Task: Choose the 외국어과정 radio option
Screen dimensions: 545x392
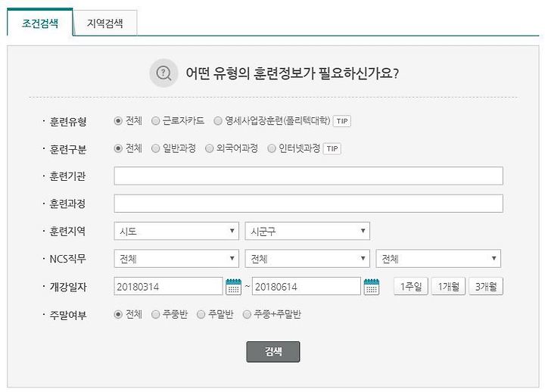Action: point(209,149)
